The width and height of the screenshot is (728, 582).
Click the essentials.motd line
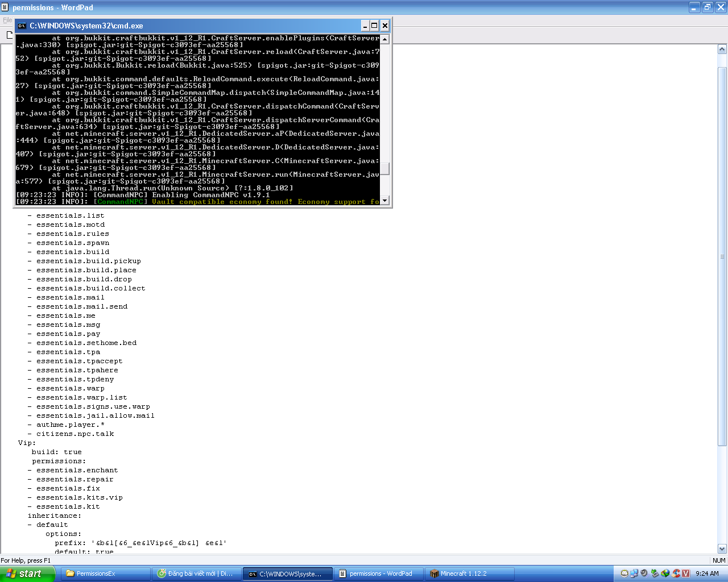pos(66,225)
